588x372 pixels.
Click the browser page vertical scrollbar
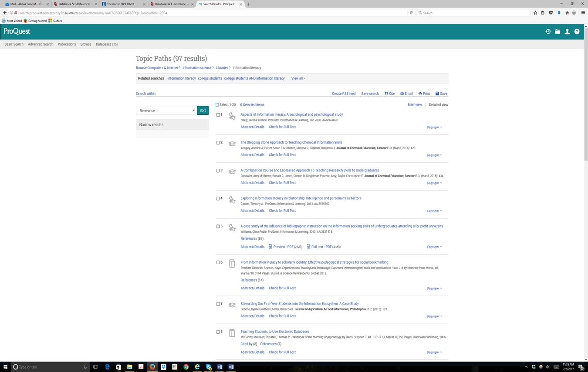(585, 131)
